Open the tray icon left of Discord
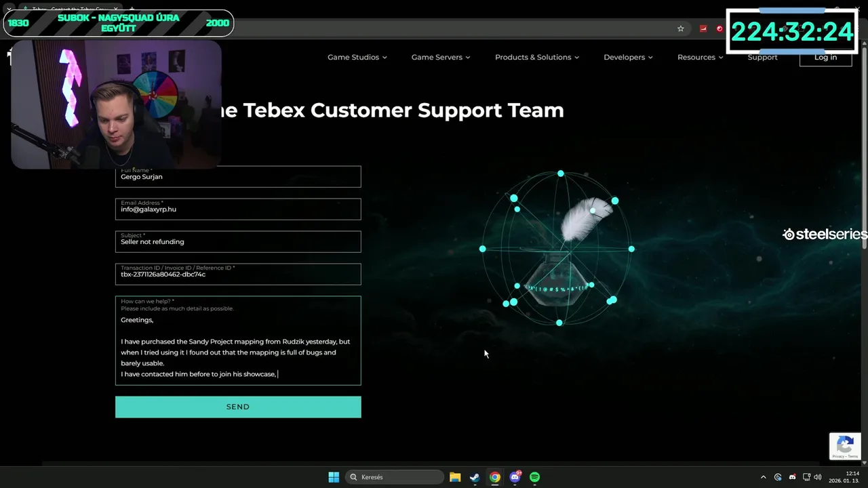The image size is (868, 488). click(778, 477)
